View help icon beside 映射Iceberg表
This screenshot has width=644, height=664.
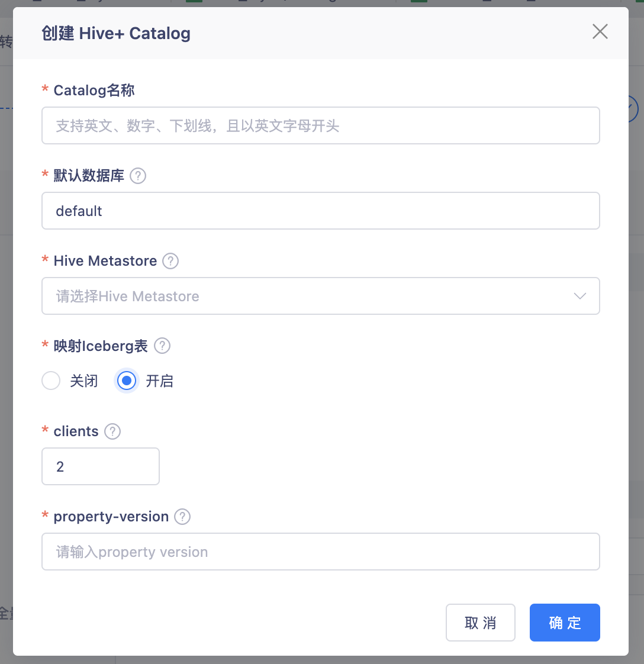tap(162, 346)
